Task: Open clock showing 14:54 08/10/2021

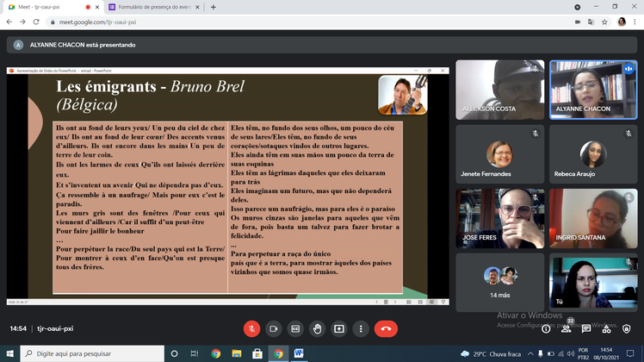Action: (x=606, y=353)
